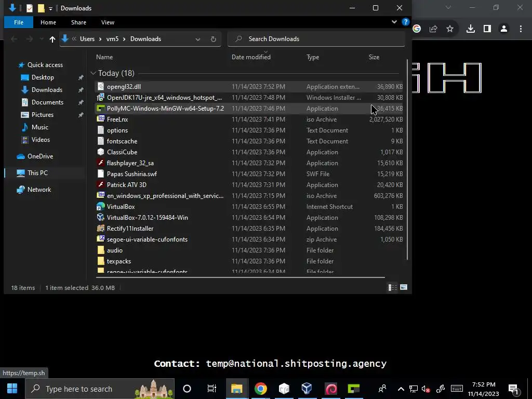Open recent locations dropdown arrow
This screenshot has height=399, width=532.
click(42, 39)
